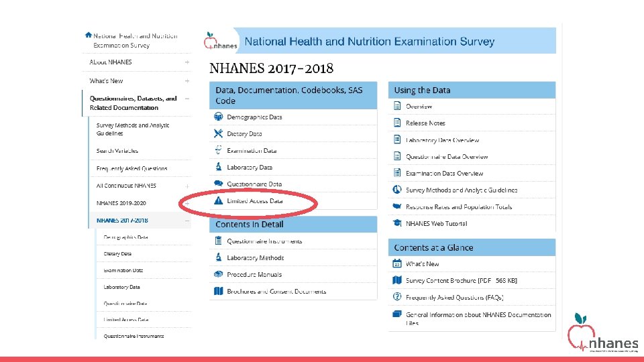Open the Limited Access Data link
This screenshot has width=644, height=362.
coord(255,200)
